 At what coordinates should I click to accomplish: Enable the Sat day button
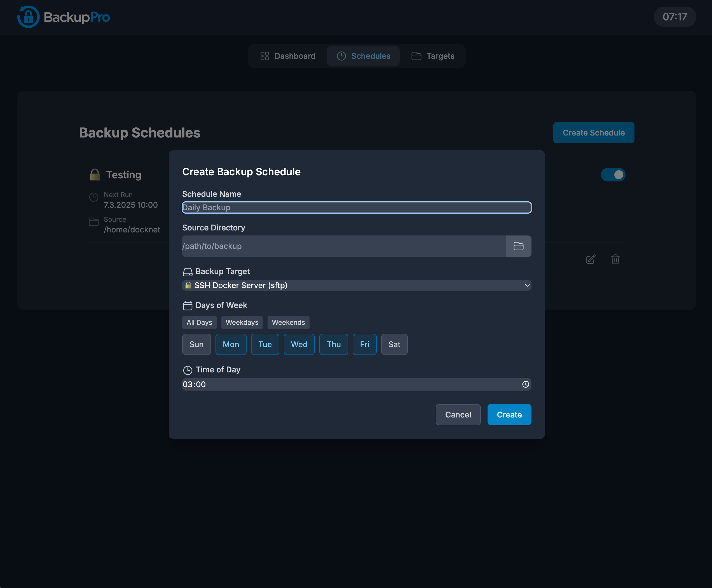tap(394, 344)
